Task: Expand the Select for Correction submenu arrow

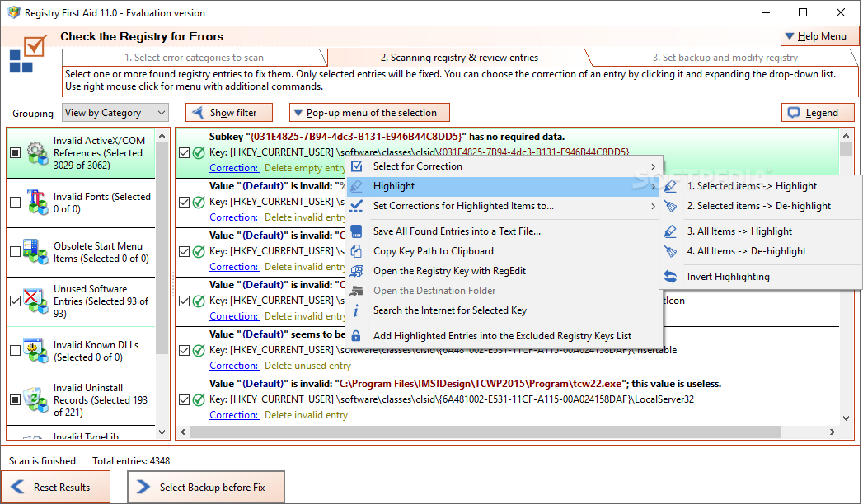Action: click(x=654, y=166)
